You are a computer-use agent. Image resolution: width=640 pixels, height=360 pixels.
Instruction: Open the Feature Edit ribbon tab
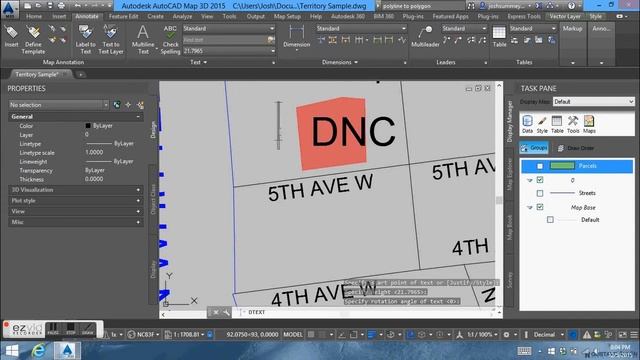point(123,17)
